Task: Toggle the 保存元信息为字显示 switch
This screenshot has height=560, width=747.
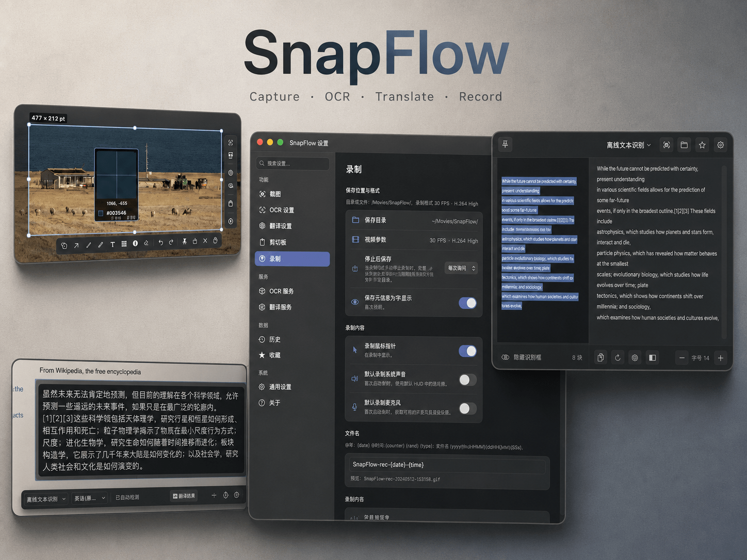Action: point(467,303)
